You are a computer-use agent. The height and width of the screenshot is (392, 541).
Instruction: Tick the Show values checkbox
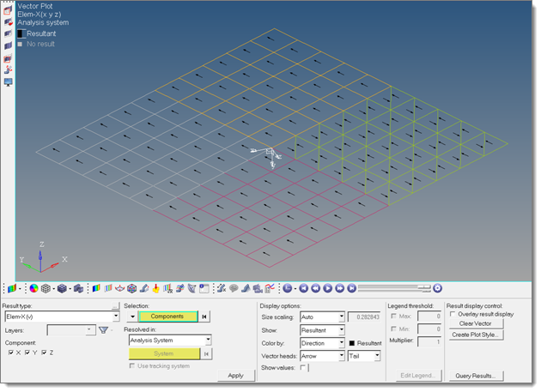pyautogui.click(x=304, y=367)
